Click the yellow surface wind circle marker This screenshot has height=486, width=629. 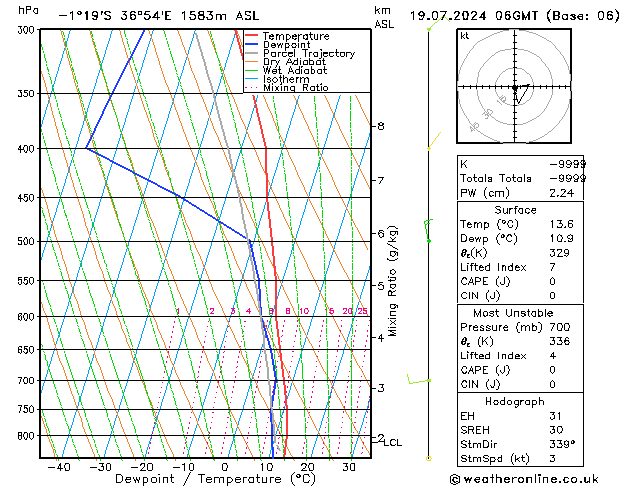pyautogui.click(x=428, y=458)
